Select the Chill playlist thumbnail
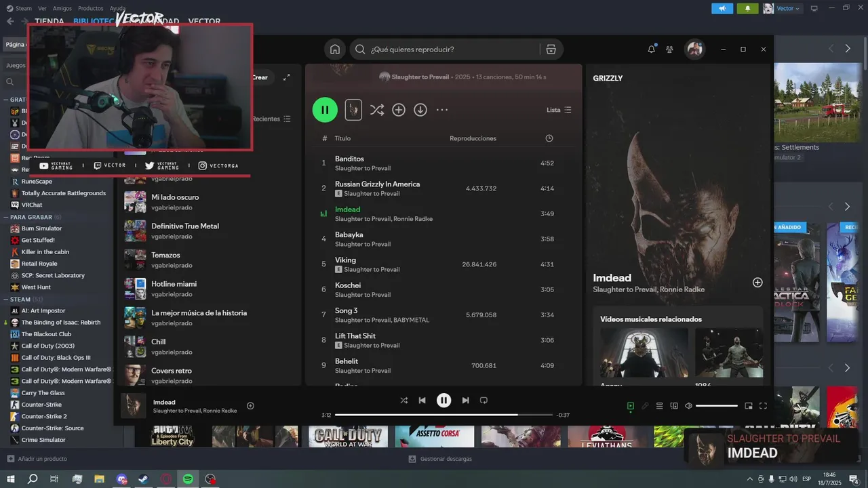The height and width of the screenshot is (488, 868). tap(135, 346)
